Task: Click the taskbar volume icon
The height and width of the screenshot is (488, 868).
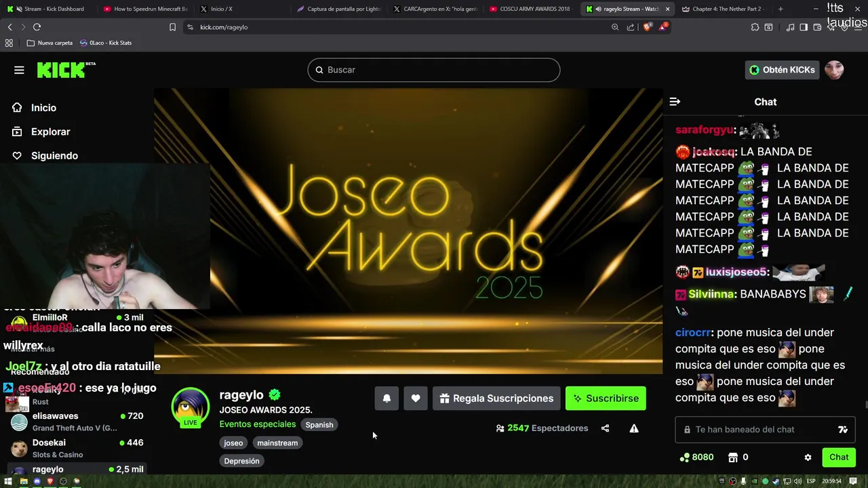Action: click(x=799, y=481)
